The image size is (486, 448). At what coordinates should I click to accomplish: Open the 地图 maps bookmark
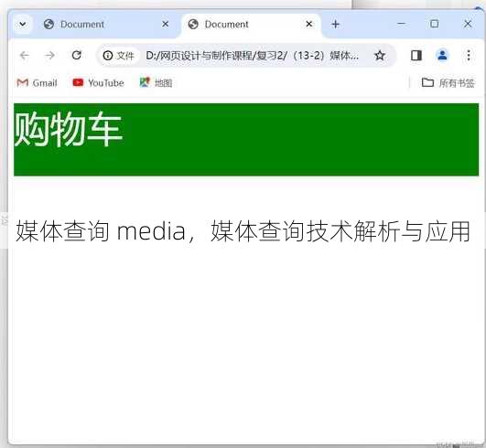click(156, 83)
